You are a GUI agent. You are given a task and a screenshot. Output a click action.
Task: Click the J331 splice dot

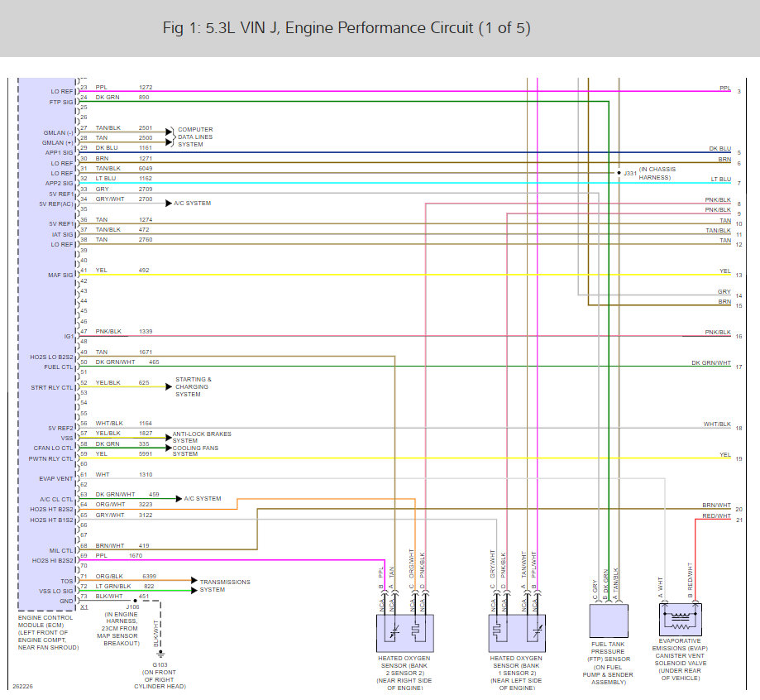pyautogui.click(x=619, y=173)
